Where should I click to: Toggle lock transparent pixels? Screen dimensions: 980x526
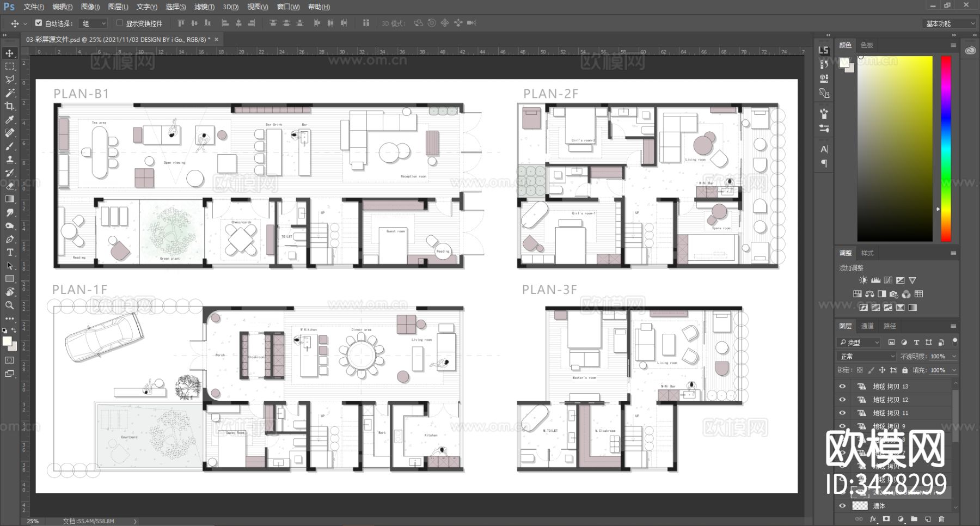[x=860, y=370]
